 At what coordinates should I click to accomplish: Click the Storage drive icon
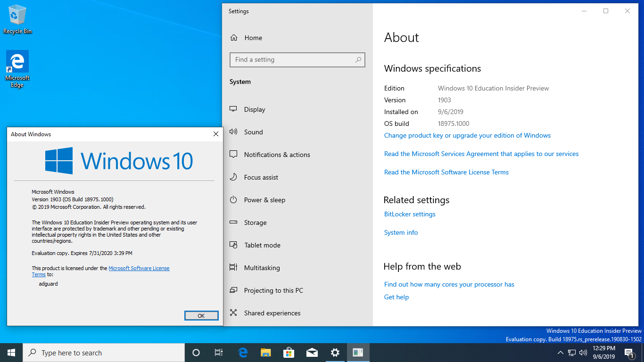tap(233, 222)
